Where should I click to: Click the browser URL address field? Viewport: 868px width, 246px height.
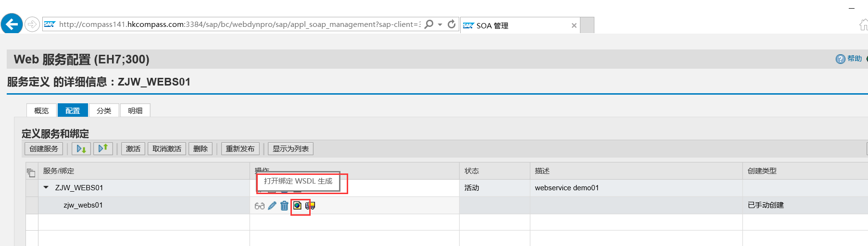click(239, 24)
